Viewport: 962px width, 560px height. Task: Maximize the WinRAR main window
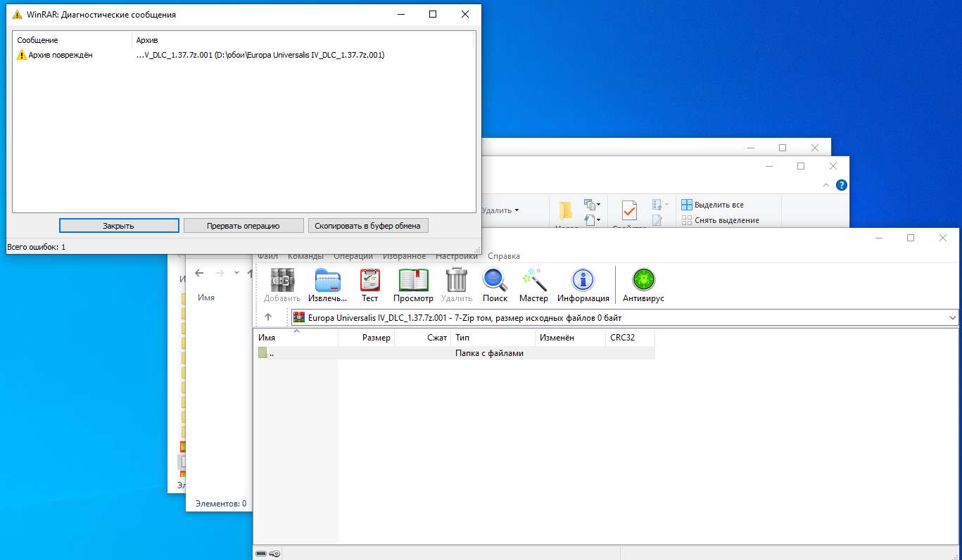coord(911,238)
